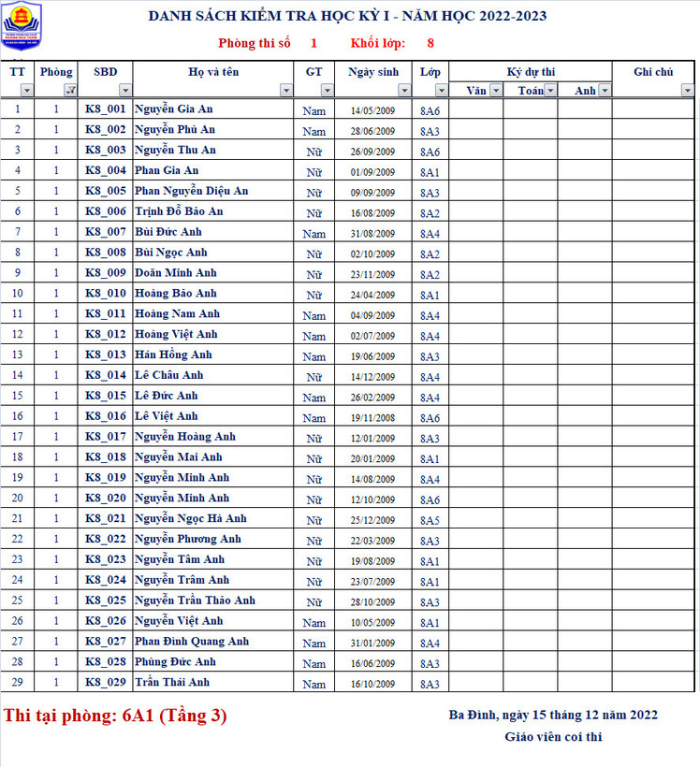Screen dimensions: 700x767
Task: Select the name Lê Việt Anh
Action: click(167, 416)
